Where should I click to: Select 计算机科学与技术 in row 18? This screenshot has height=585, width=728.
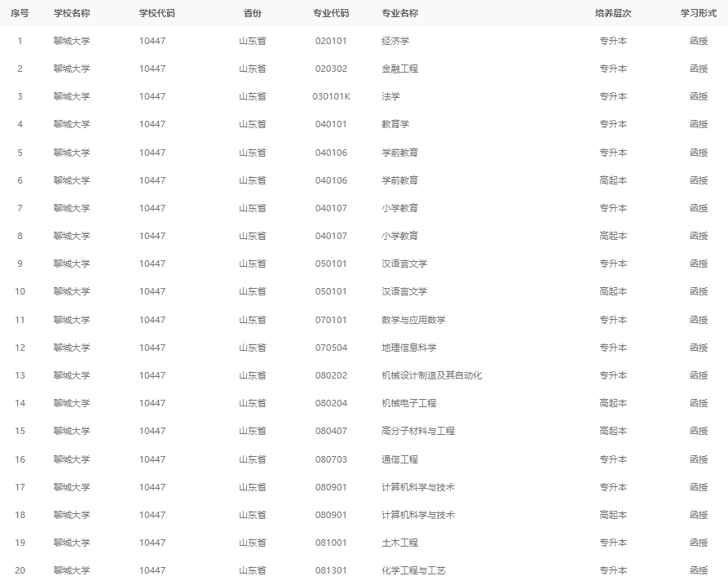(418, 515)
